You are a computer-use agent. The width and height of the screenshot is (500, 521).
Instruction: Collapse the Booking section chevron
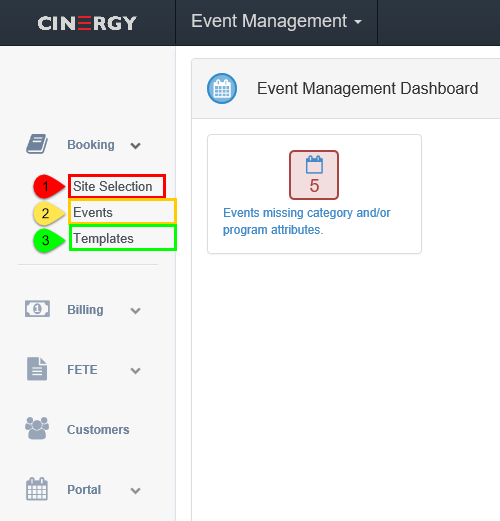pos(135,146)
